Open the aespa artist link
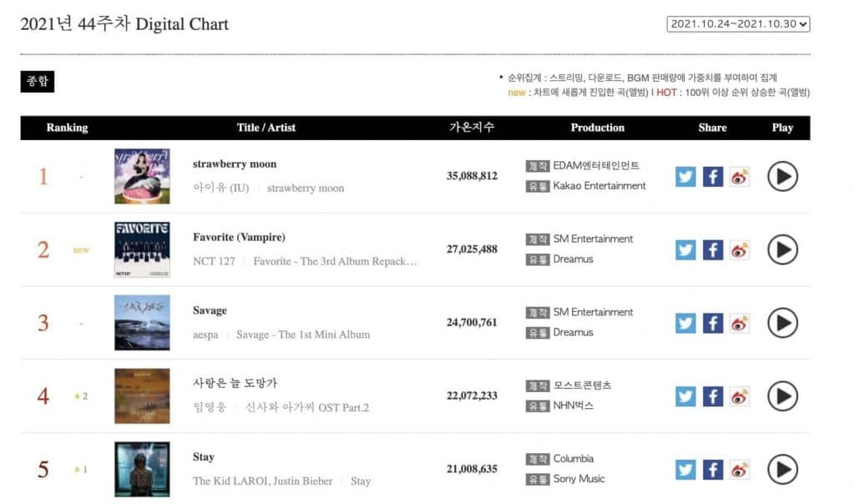This screenshot has height=504, width=855. click(206, 335)
